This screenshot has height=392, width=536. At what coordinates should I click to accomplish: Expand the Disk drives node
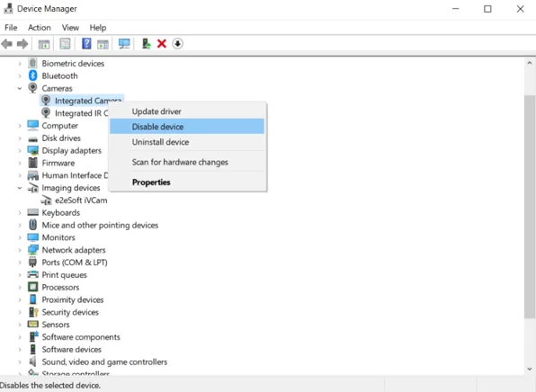click(x=20, y=138)
